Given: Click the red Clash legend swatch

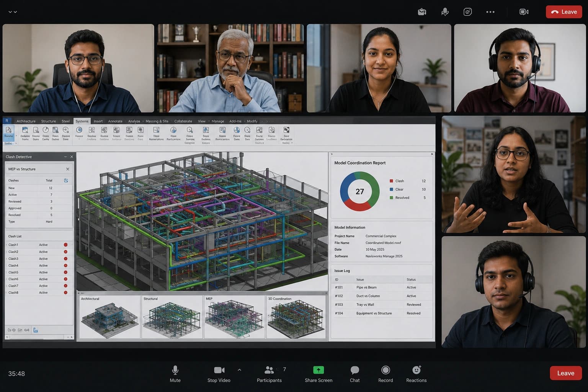Looking at the screenshot, I should [x=391, y=181].
